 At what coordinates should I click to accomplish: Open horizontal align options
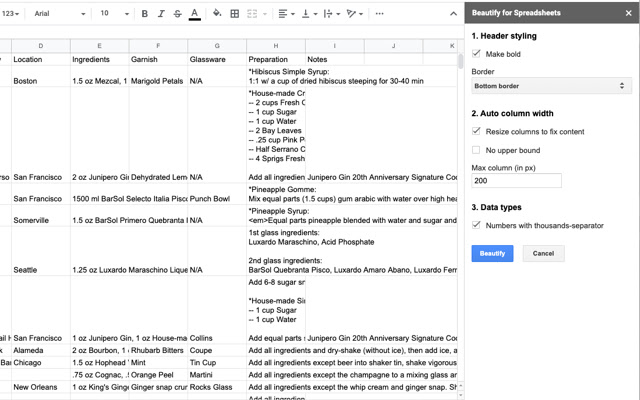point(286,14)
